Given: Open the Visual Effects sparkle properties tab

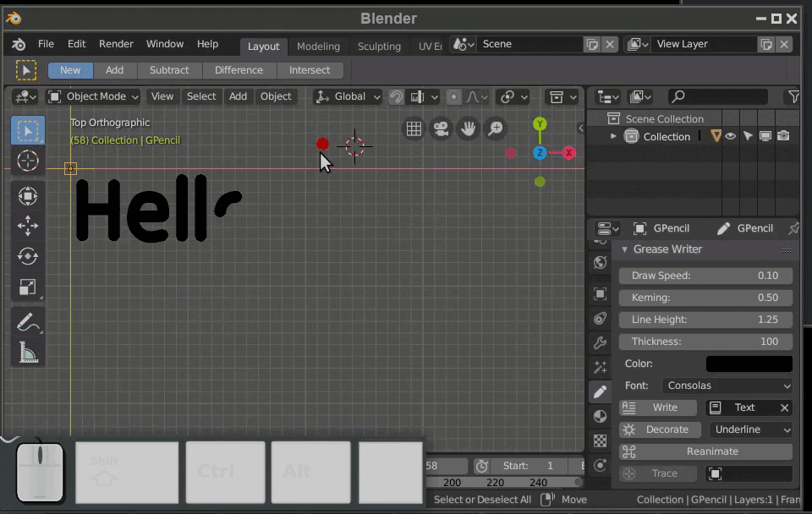Looking at the screenshot, I should tap(600, 367).
